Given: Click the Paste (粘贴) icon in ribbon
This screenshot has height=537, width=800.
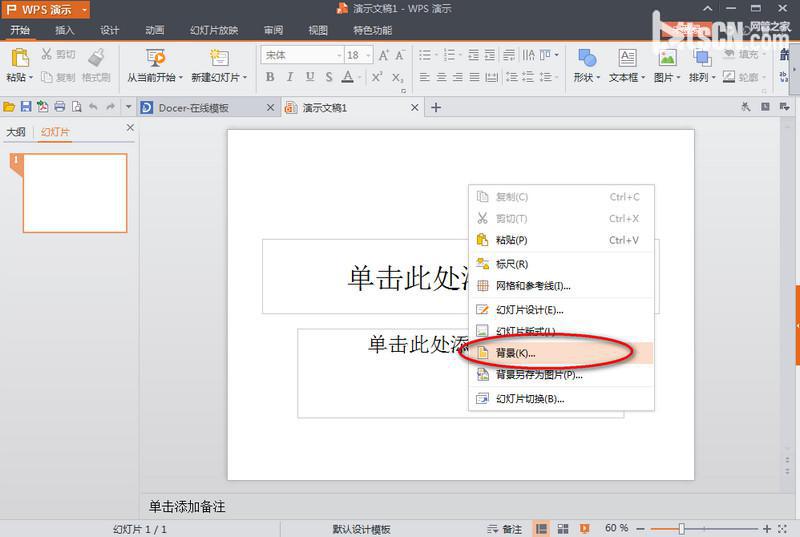Looking at the screenshot, I should (19, 58).
